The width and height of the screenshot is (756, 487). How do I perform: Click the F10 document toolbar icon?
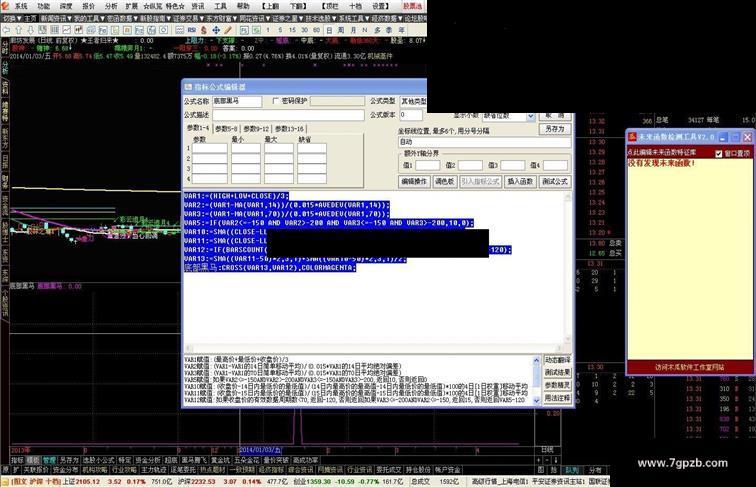click(x=103, y=30)
